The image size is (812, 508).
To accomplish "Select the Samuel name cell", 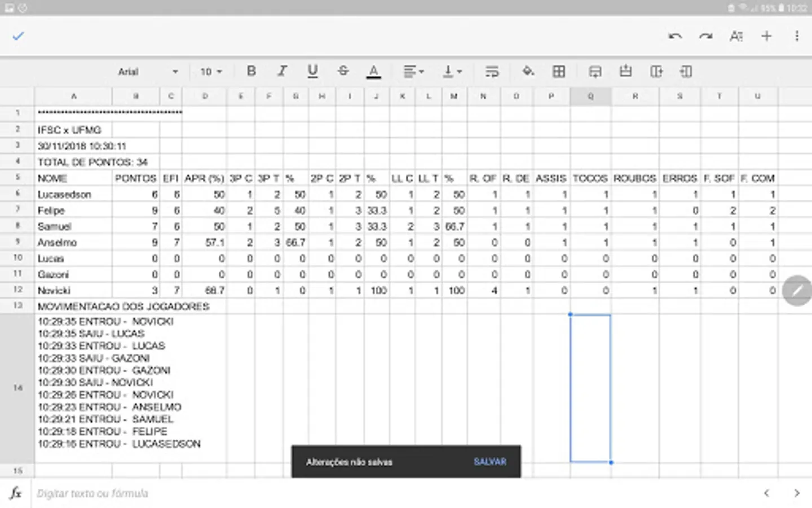I will tap(73, 226).
